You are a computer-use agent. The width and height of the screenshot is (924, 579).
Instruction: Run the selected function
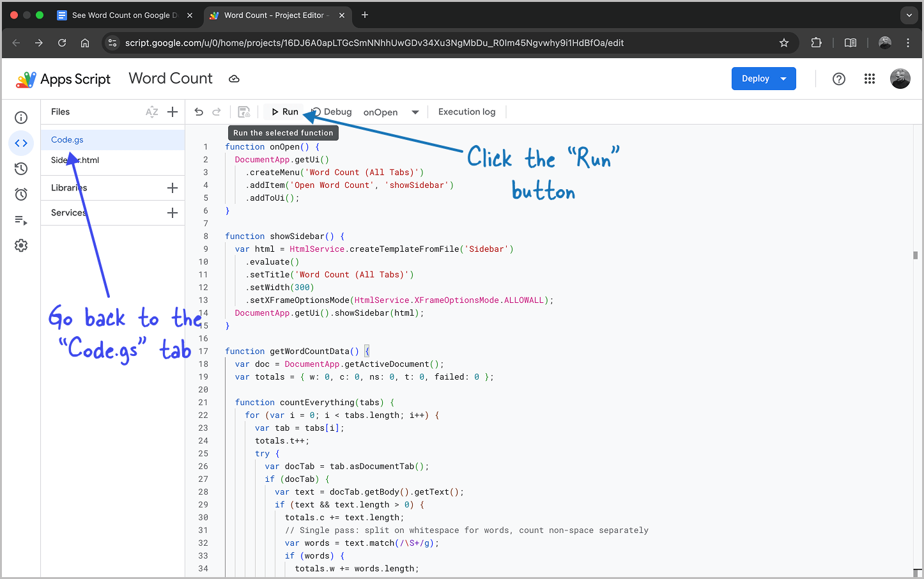[x=285, y=112]
